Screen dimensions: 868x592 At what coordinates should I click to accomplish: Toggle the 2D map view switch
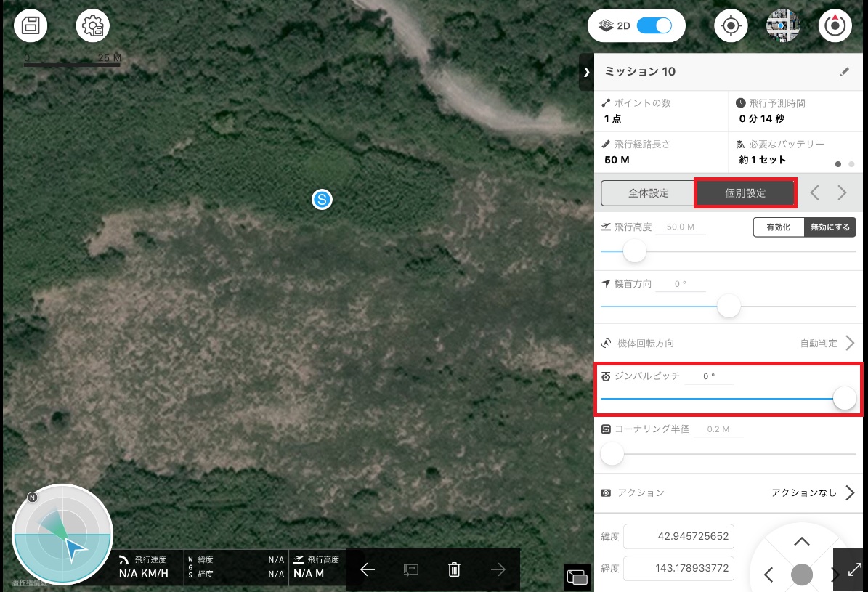point(654,25)
